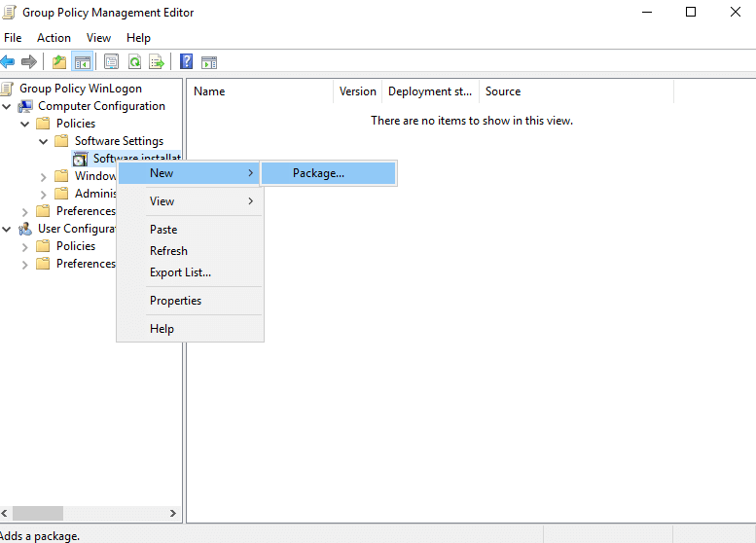Image resolution: width=756 pixels, height=543 pixels.
Task: Open the Action menu in menu bar
Action: [54, 38]
